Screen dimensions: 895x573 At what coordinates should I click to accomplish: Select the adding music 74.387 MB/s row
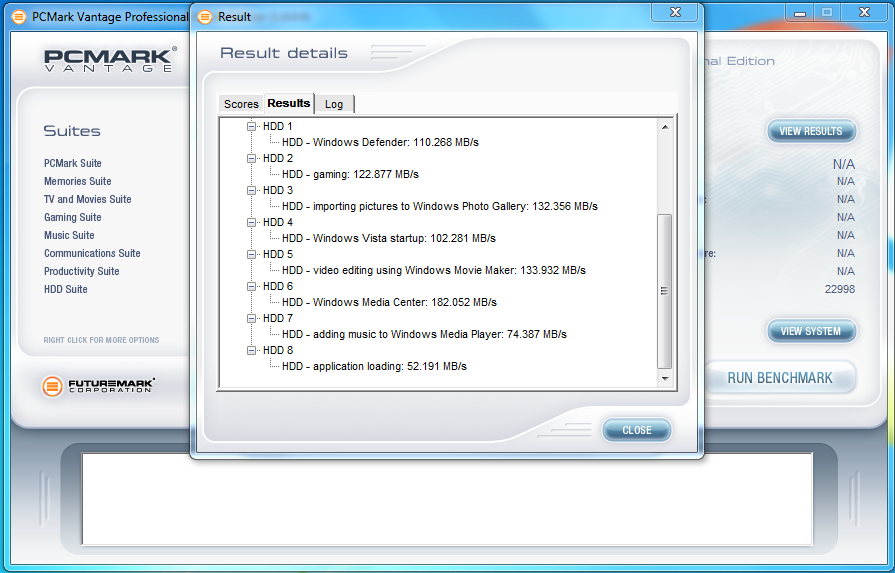pyautogui.click(x=424, y=334)
